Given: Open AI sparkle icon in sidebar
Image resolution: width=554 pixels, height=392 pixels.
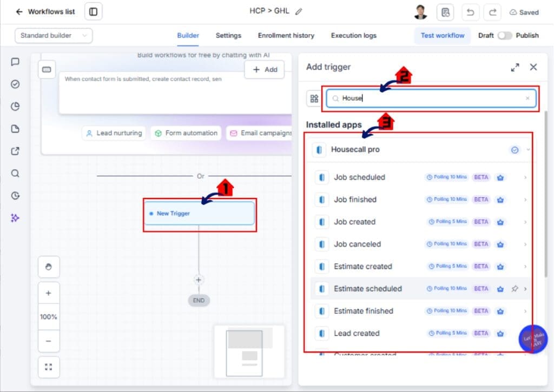Looking at the screenshot, I should 15,218.
